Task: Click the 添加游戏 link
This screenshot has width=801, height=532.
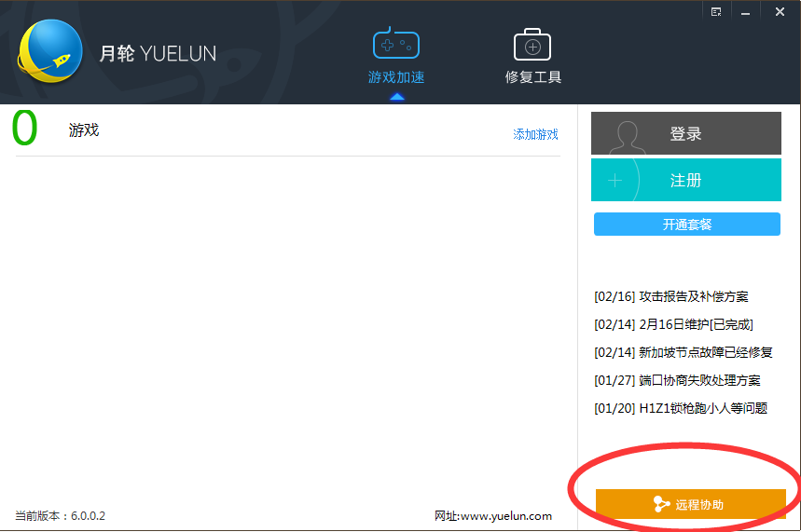Action: [535, 134]
